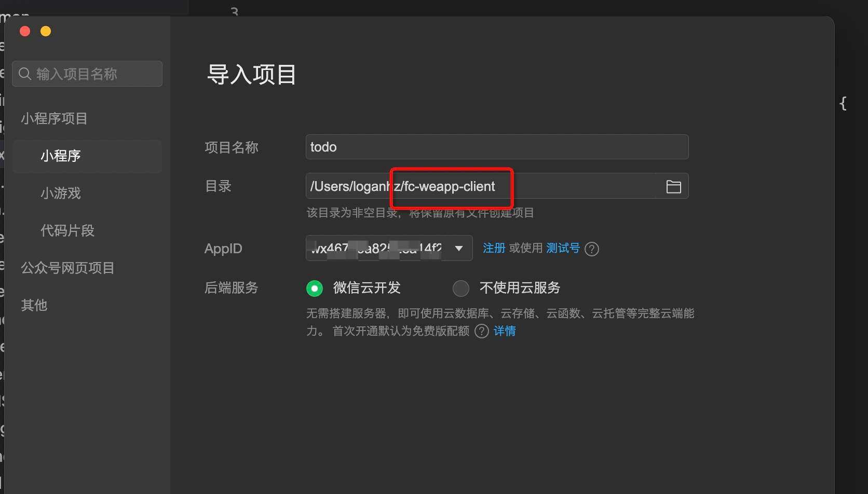
Task: Expand the 其他 section in sidebar
Action: [34, 306]
